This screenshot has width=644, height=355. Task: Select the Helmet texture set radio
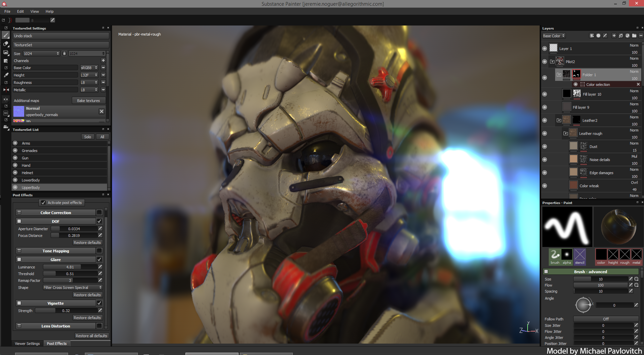click(15, 172)
